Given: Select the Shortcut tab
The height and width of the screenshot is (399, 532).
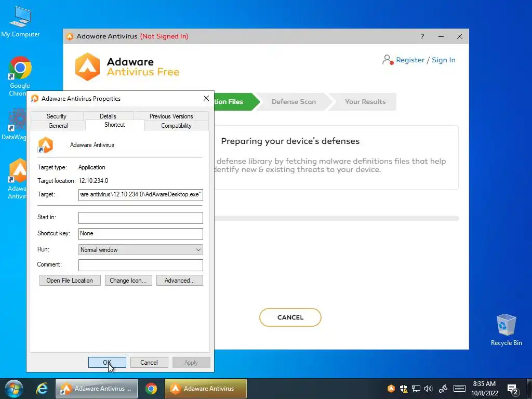Looking at the screenshot, I should pos(115,125).
